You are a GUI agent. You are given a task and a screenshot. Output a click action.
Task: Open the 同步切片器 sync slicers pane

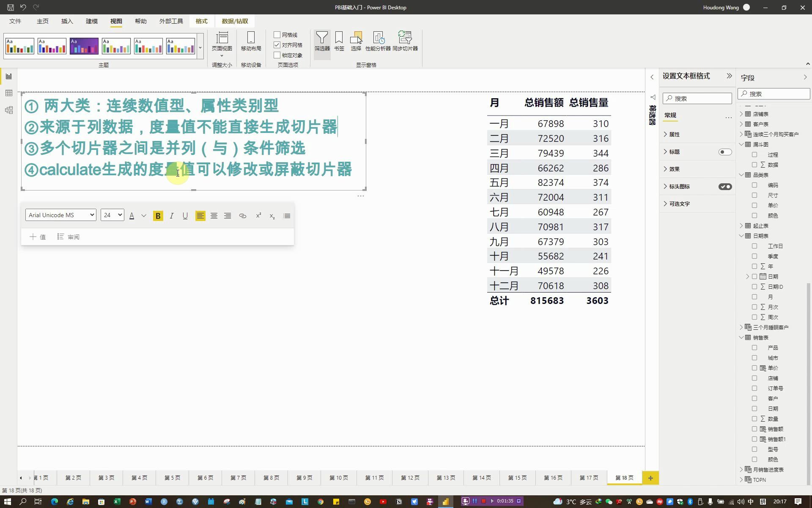pyautogui.click(x=405, y=41)
